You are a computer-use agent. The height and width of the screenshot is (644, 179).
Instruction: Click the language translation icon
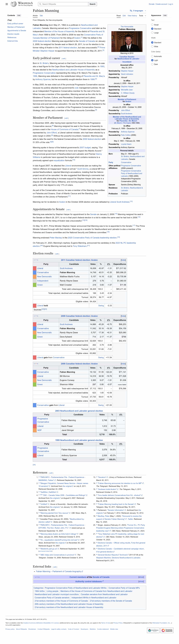pyautogui.click(x=131, y=11)
